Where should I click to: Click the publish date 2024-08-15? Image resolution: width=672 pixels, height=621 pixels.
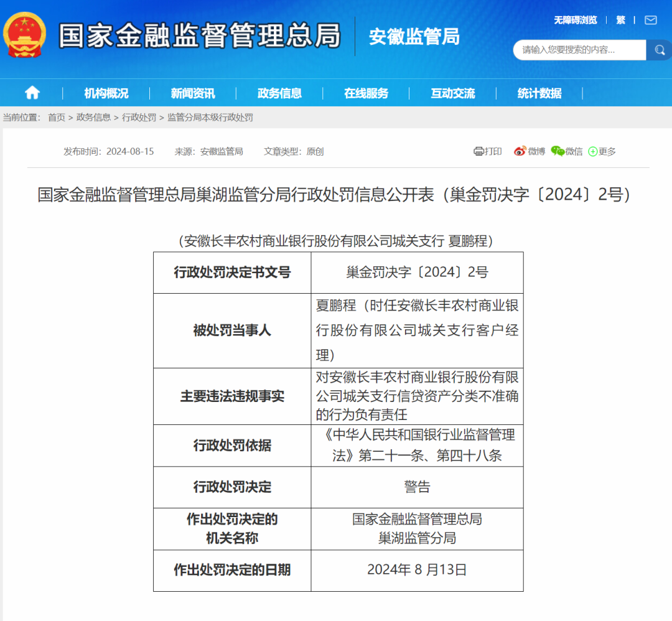point(130,151)
